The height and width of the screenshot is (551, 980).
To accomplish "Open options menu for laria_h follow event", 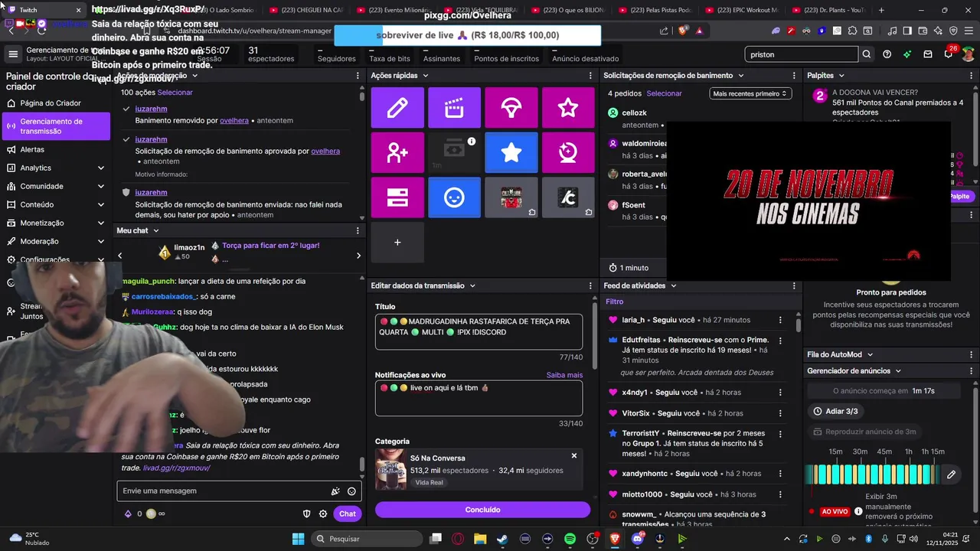I will (x=780, y=320).
